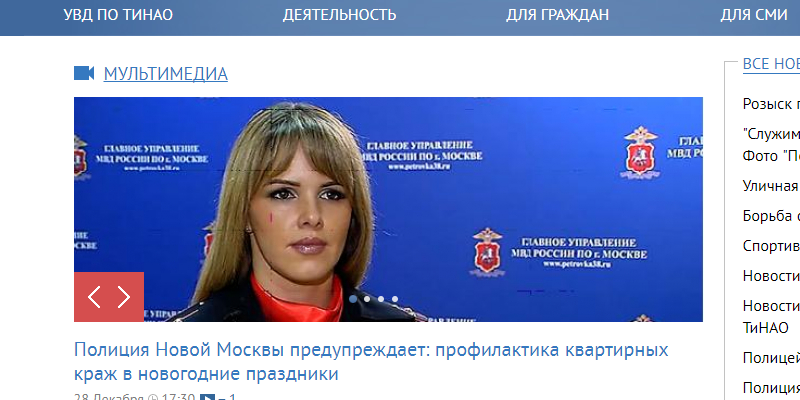Open the Спортив… sidebar category
The image size is (800, 400).
click(x=771, y=246)
